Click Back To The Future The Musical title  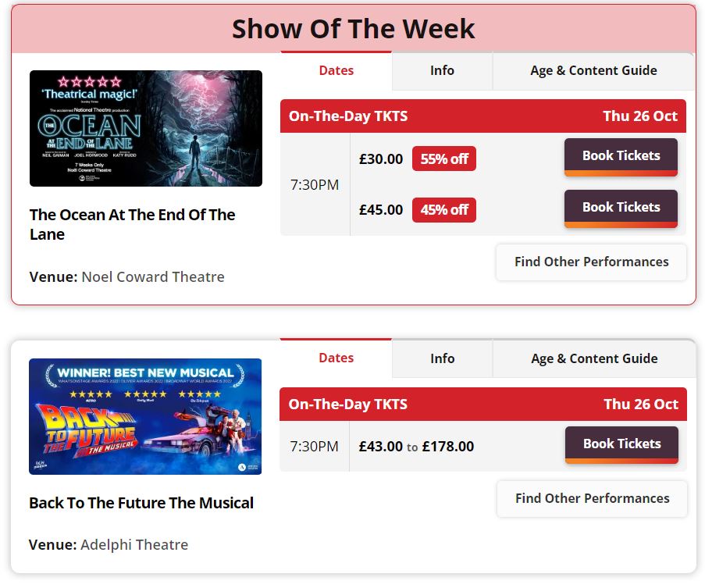coord(141,503)
